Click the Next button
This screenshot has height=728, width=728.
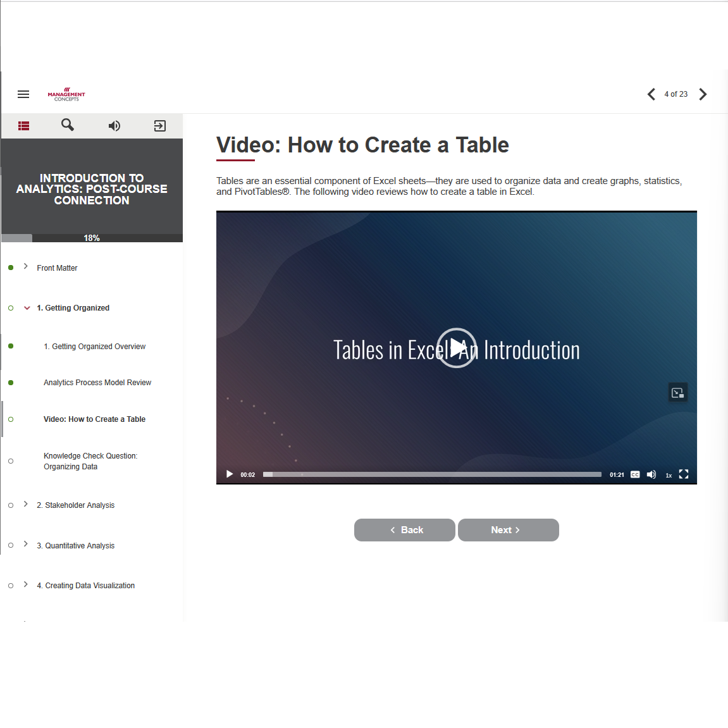(509, 530)
